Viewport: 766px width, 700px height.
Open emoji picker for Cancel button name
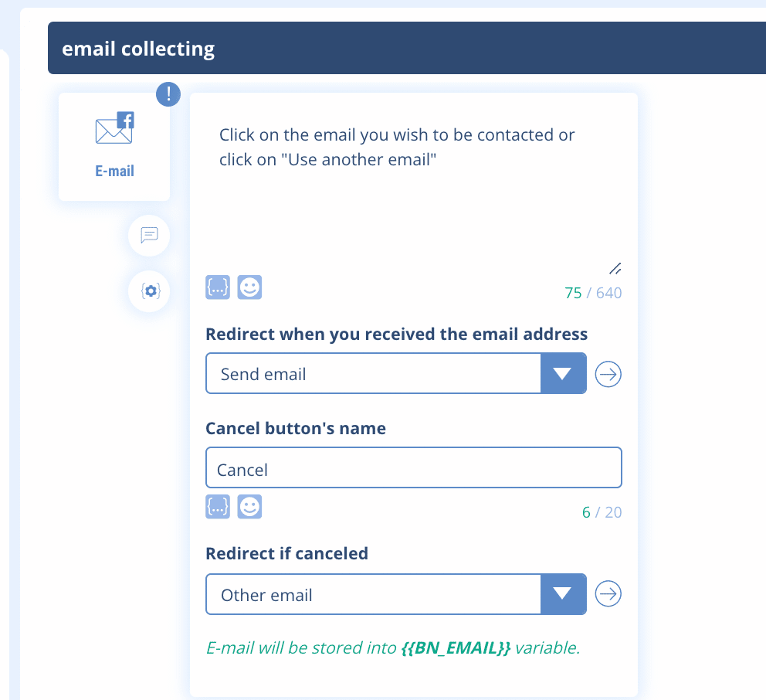point(249,507)
